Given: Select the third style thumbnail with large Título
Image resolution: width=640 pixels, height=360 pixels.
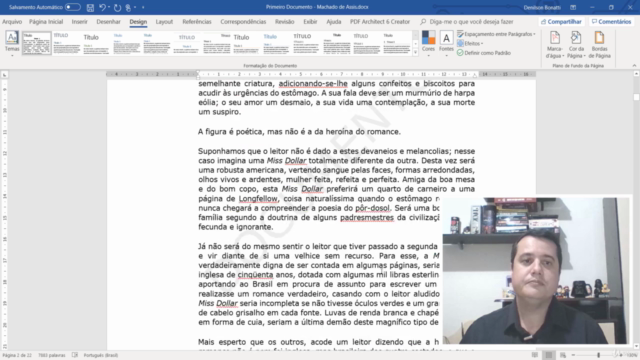Looking at the screenshot, I should click(x=96, y=43).
